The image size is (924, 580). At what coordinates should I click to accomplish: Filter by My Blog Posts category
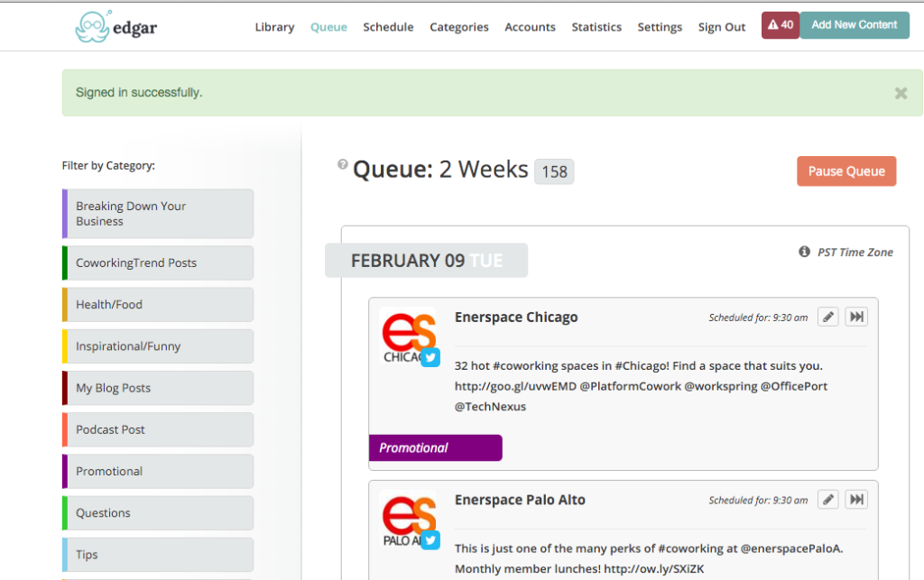158,388
